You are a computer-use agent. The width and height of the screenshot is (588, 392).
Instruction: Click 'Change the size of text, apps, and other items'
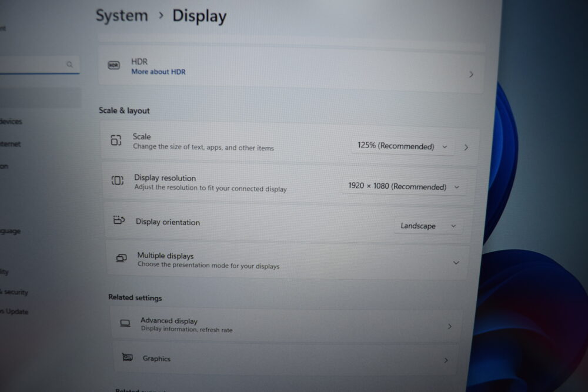click(203, 148)
